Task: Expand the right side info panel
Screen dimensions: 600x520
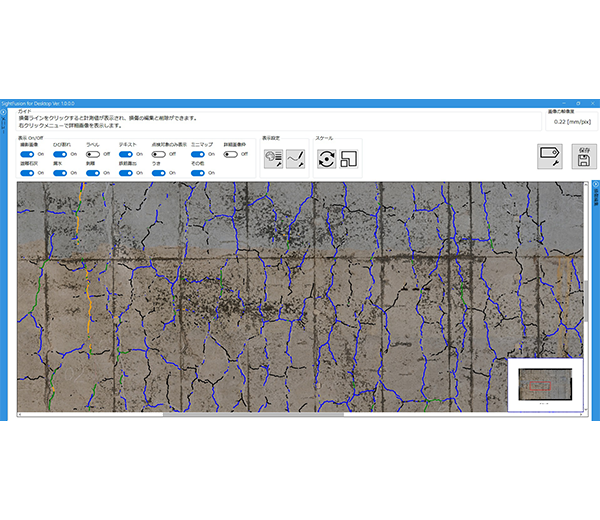Action: click(x=596, y=184)
